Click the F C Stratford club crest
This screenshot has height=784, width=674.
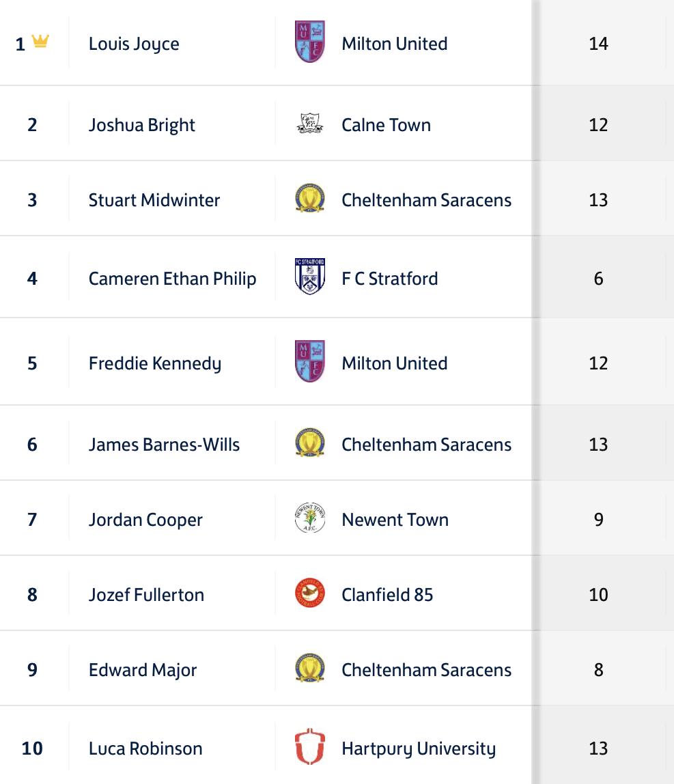(309, 277)
